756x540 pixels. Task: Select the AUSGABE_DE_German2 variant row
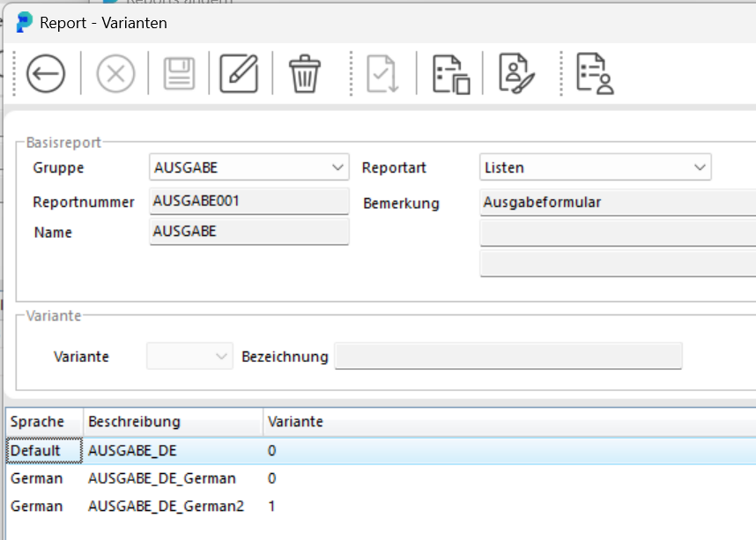tap(381, 507)
